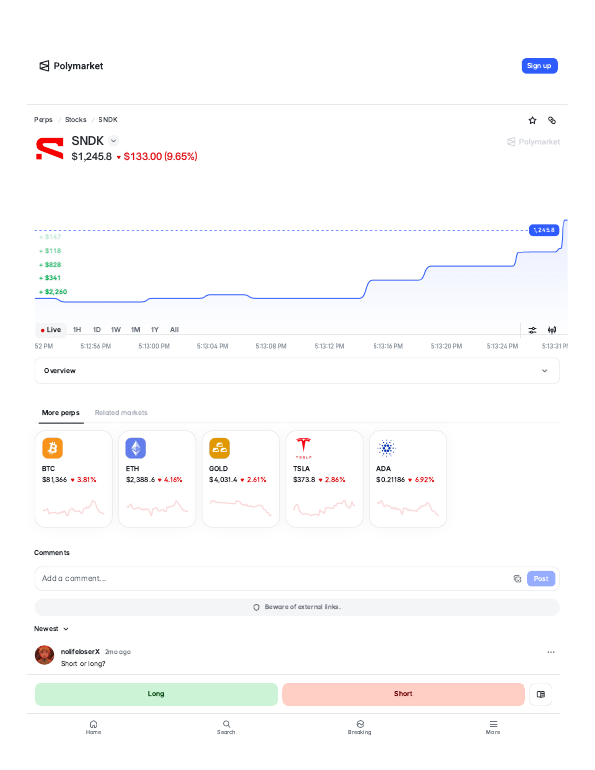Viewport: 595px width, 770px height.
Task: Switch chart type with candlestick icon
Action: [x=552, y=330]
